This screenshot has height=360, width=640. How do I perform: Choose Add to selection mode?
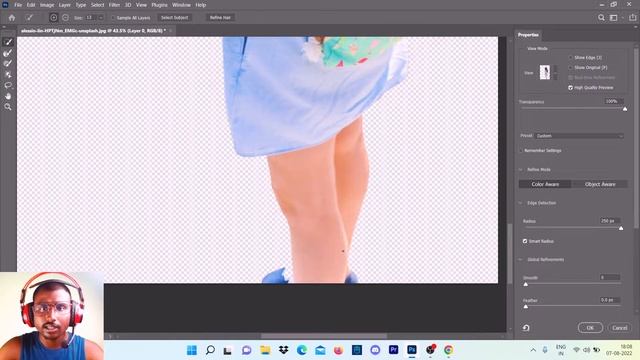click(x=53, y=18)
